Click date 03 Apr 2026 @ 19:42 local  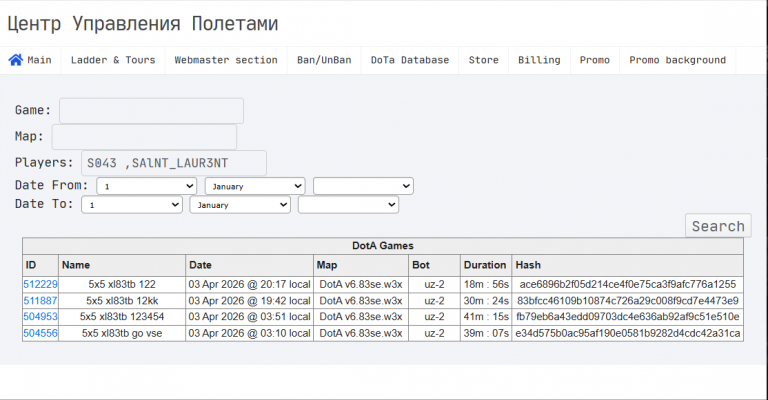(x=249, y=301)
